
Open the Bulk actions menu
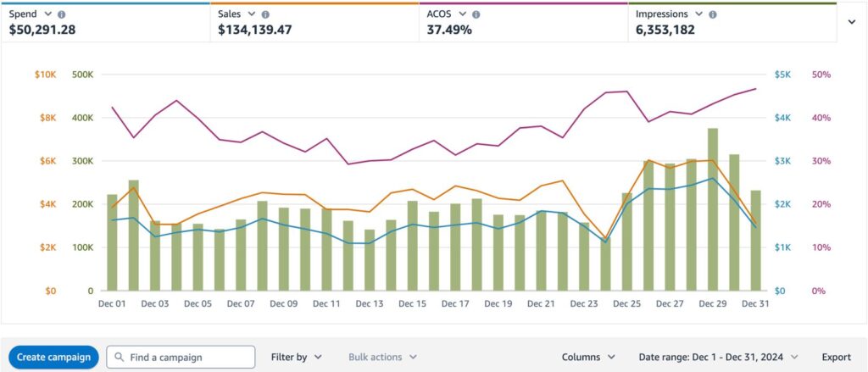(x=382, y=358)
